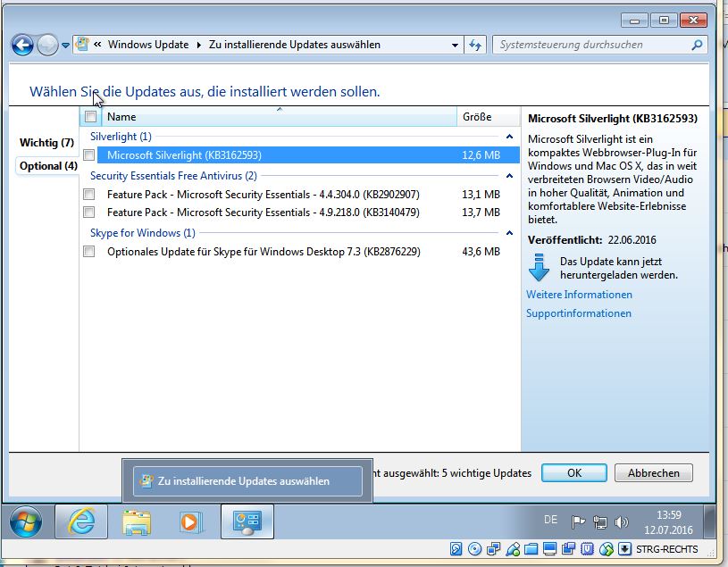Check Security Essentials 4.4.304.0 (KB2902907) checkbox

click(88, 194)
